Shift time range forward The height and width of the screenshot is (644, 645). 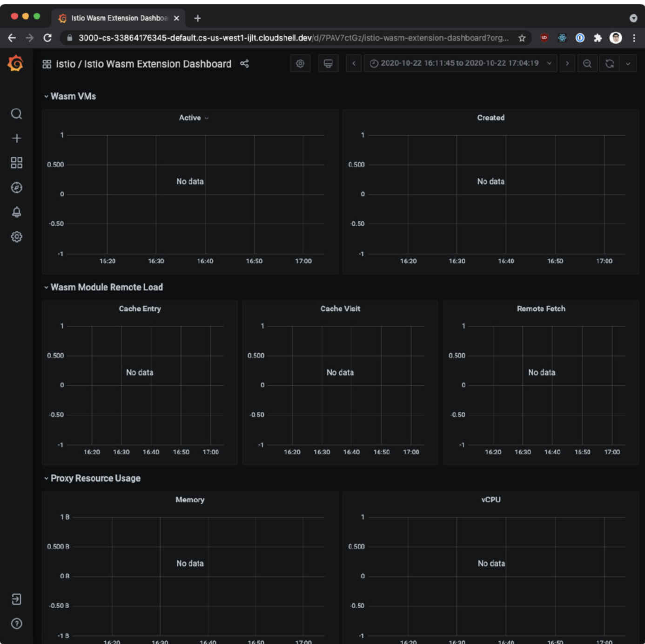click(567, 63)
